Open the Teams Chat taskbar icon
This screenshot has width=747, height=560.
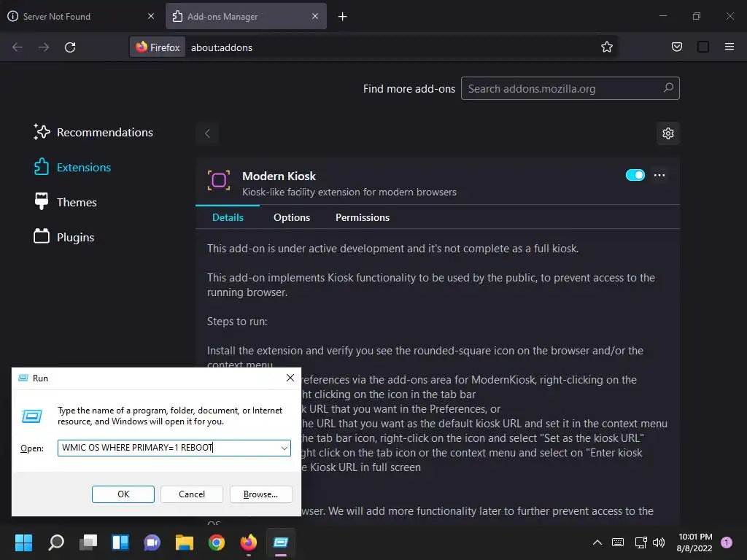click(152, 542)
